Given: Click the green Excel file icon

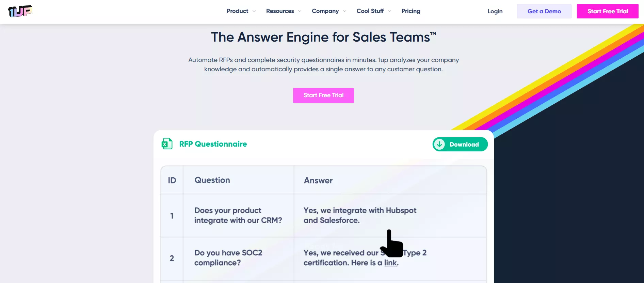Looking at the screenshot, I should pos(167,144).
